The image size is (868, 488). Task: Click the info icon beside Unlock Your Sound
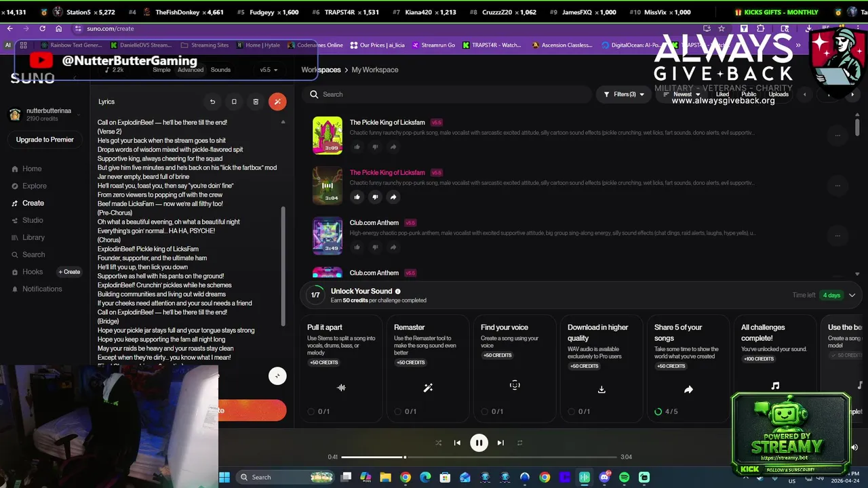tap(398, 291)
